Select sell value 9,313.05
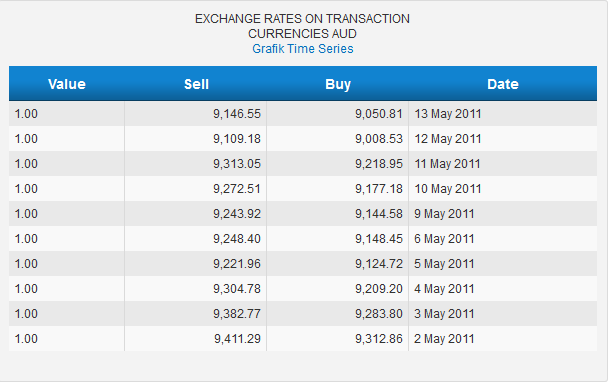The width and height of the screenshot is (608, 382). (x=237, y=164)
